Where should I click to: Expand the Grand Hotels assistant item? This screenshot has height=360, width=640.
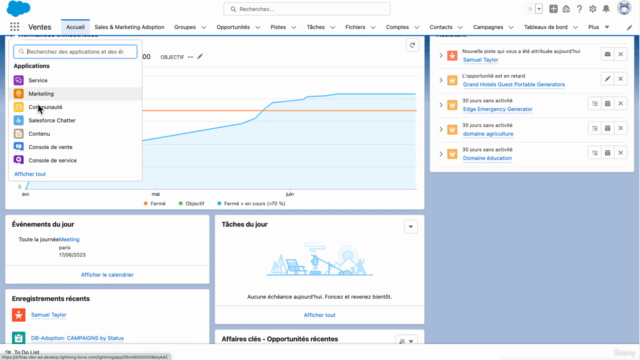pos(441,80)
